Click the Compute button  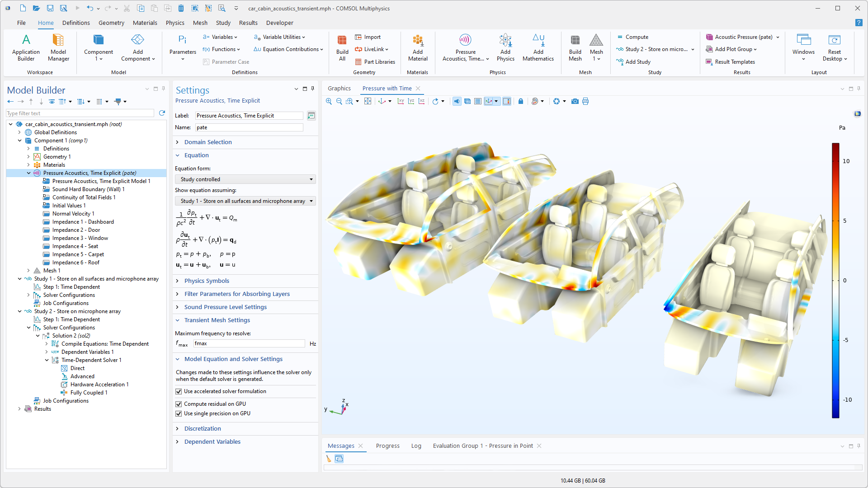pyautogui.click(x=637, y=37)
